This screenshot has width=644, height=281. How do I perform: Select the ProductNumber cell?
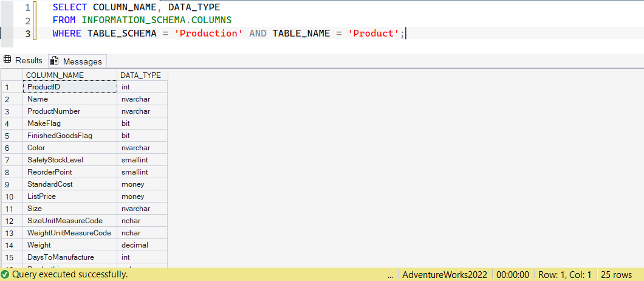pyautogui.click(x=70, y=111)
